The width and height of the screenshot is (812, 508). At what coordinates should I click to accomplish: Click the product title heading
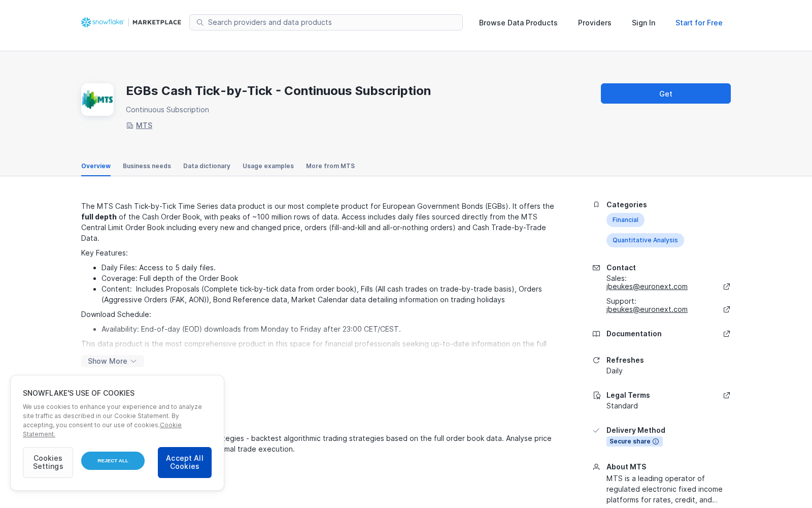click(x=278, y=91)
